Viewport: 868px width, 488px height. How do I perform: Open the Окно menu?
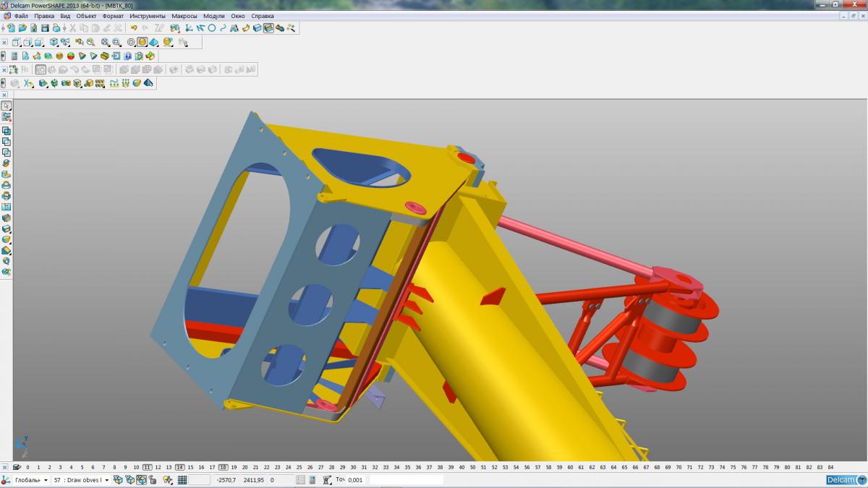(238, 16)
